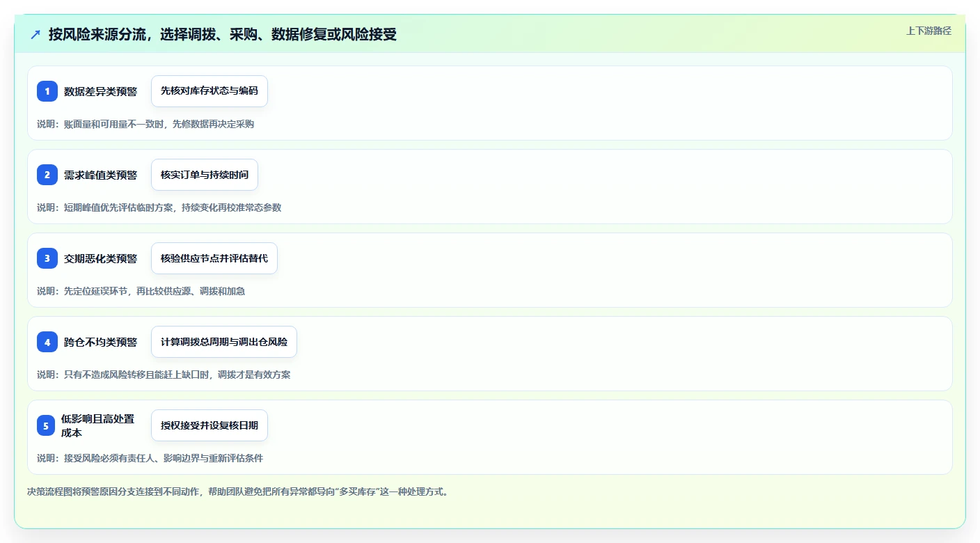
Task: Click the 计算调拨总周期与调出仓风险 button
Action: pos(224,342)
